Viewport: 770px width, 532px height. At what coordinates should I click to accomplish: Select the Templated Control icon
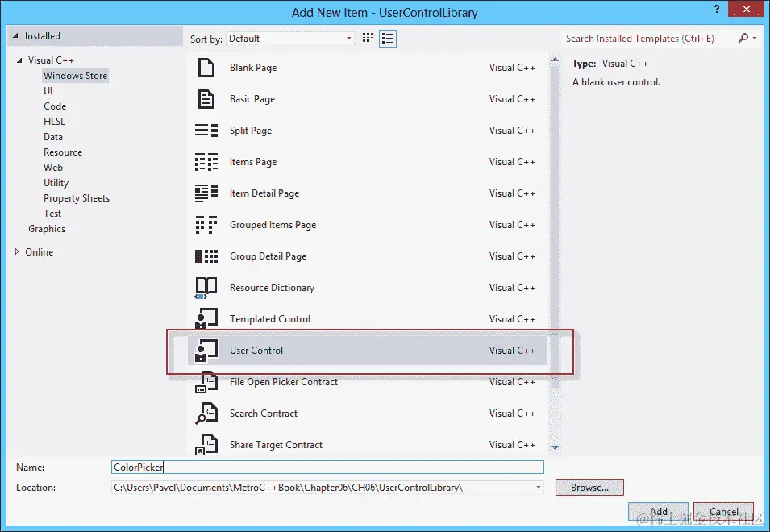coord(206,319)
